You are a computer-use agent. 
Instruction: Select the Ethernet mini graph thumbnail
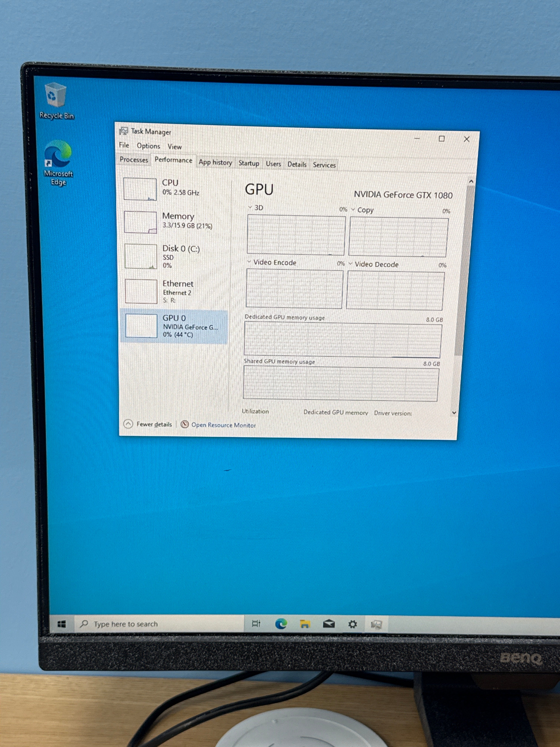(141, 291)
